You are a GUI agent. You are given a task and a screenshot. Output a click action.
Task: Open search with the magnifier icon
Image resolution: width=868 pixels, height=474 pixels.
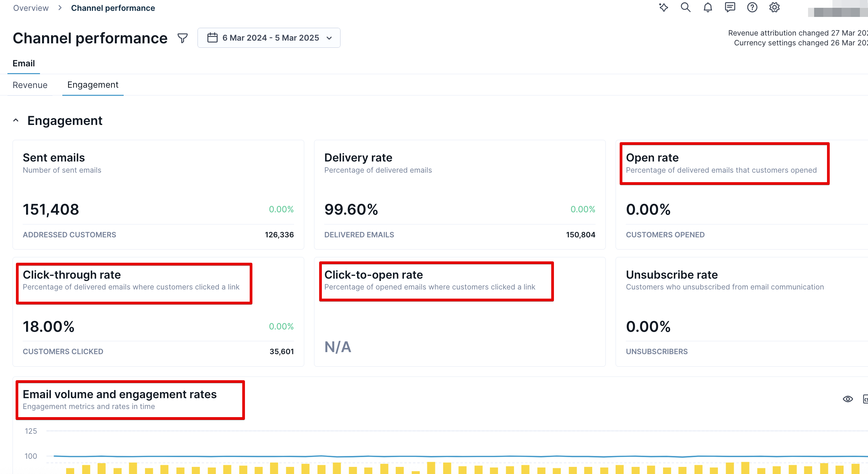(685, 7)
